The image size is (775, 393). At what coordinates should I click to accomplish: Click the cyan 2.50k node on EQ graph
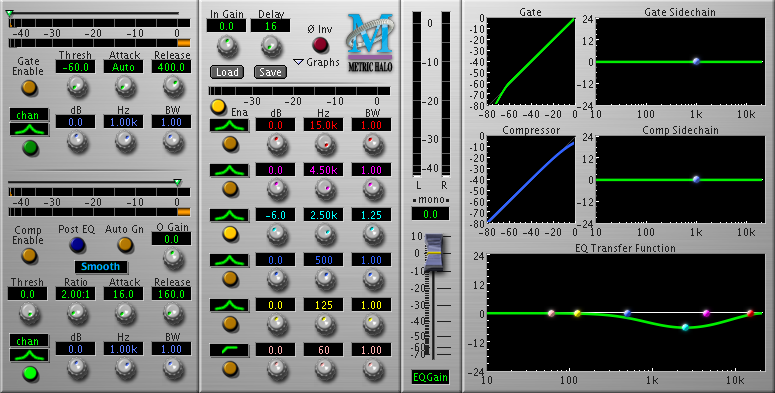pos(685,327)
